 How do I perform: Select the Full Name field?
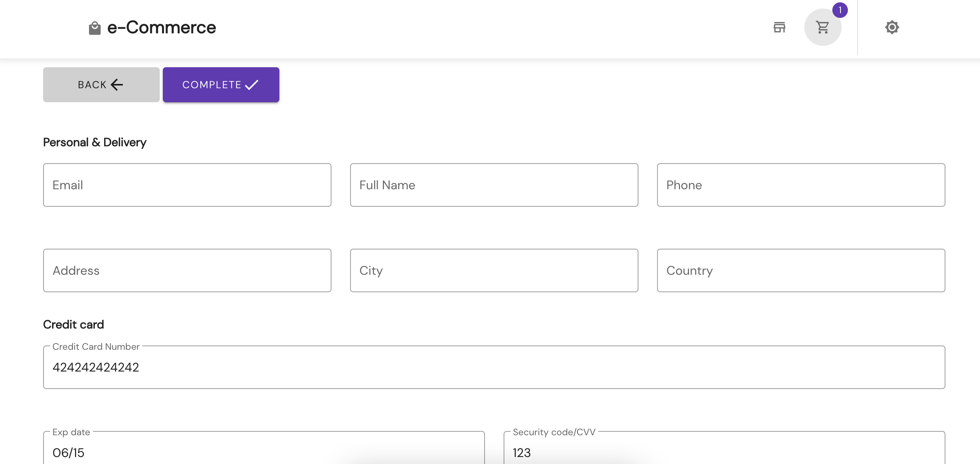coord(494,185)
